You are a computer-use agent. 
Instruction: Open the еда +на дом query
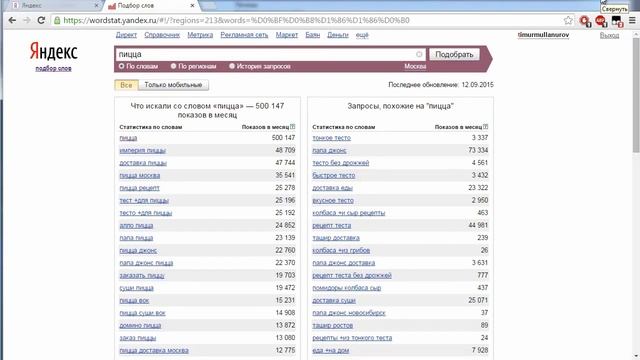pos(331,350)
